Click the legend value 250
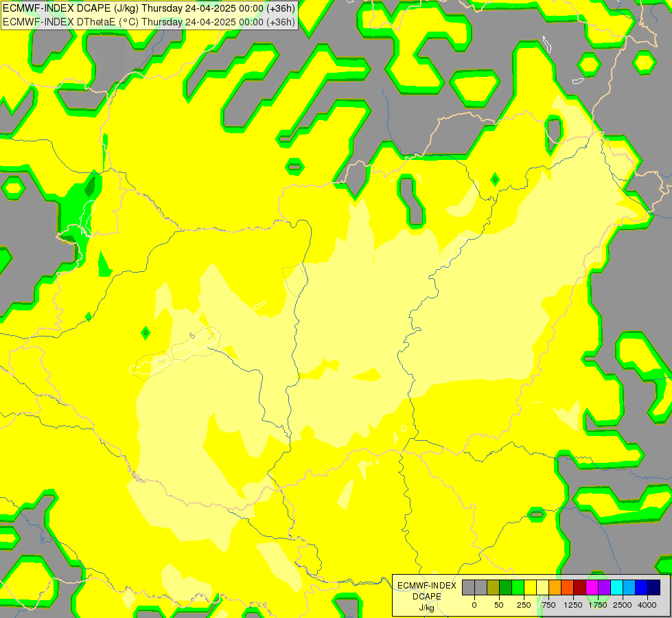This screenshot has height=618, width=672. pos(524,605)
